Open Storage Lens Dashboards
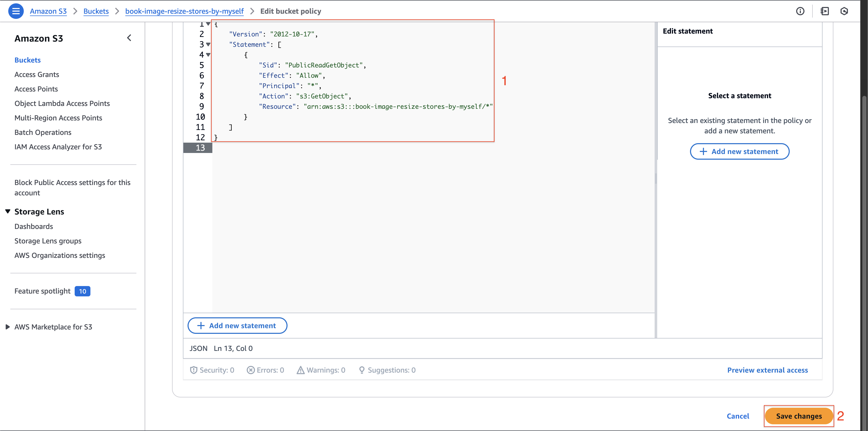The image size is (868, 431). click(x=34, y=226)
